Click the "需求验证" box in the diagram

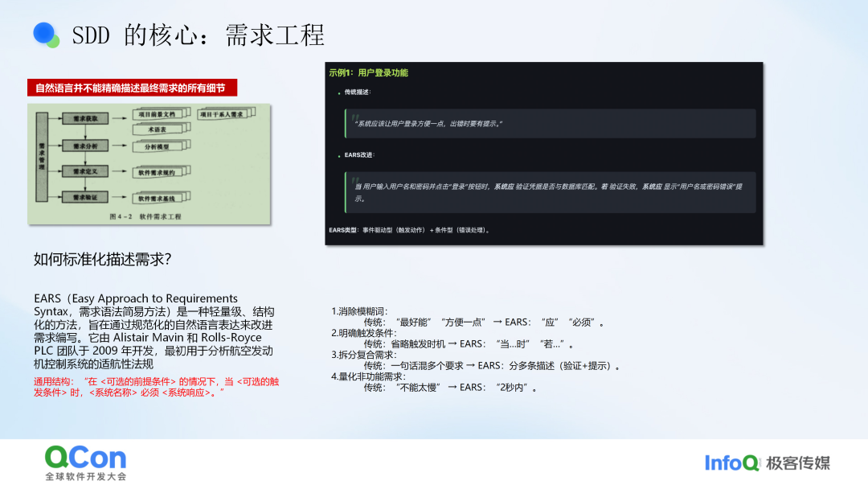(84, 197)
